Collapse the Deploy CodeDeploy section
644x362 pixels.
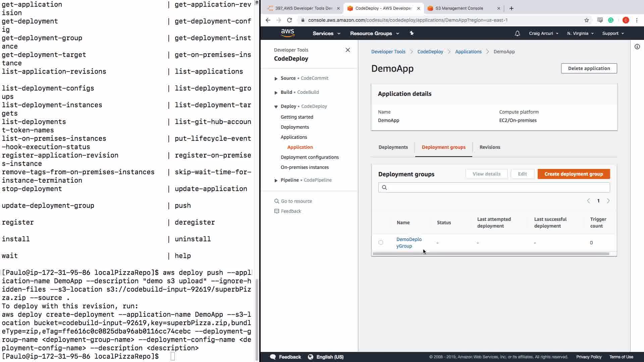276,107
